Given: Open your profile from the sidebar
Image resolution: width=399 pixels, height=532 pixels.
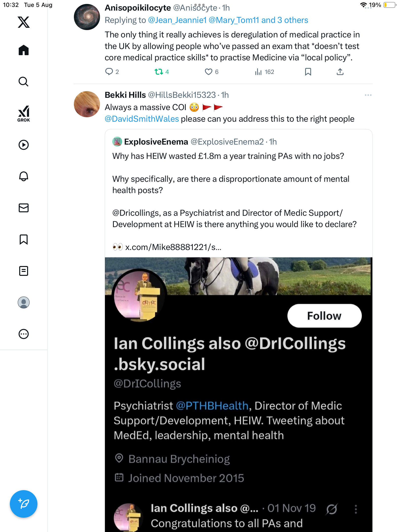Looking at the screenshot, I should pos(24,302).
